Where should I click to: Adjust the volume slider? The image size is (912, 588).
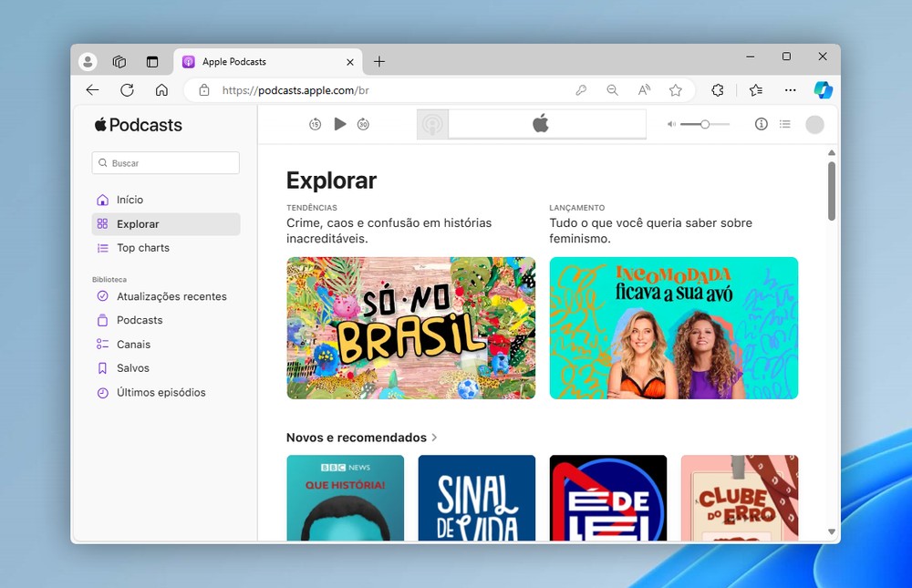point(705,124)
